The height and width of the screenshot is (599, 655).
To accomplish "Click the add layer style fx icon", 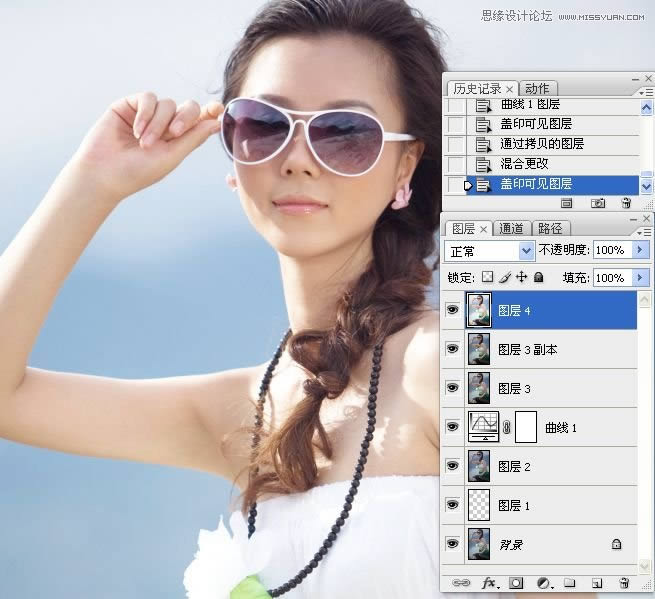I will [x=490, y=582].
